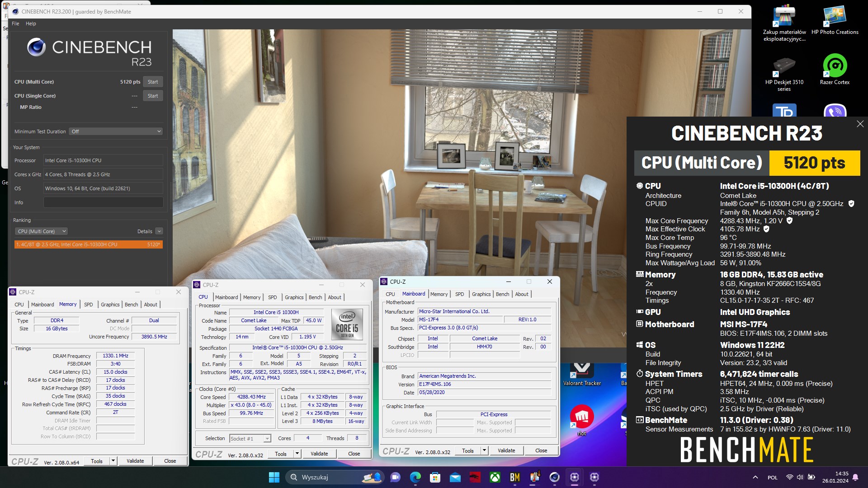Image resolution: width=868 pixels, height=488 pixels.
Task: Click Validate in Mainboard CPU-Z window
Action: point(506,450)
